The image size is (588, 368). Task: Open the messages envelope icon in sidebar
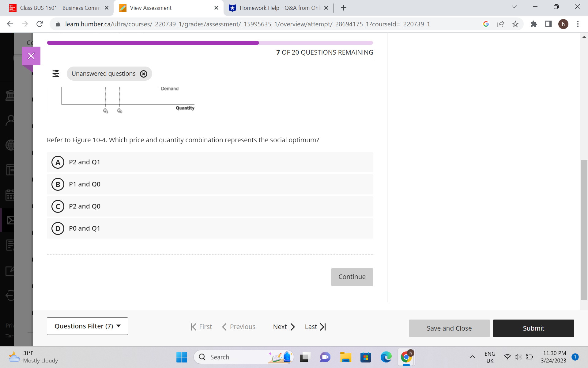(10, 220)
